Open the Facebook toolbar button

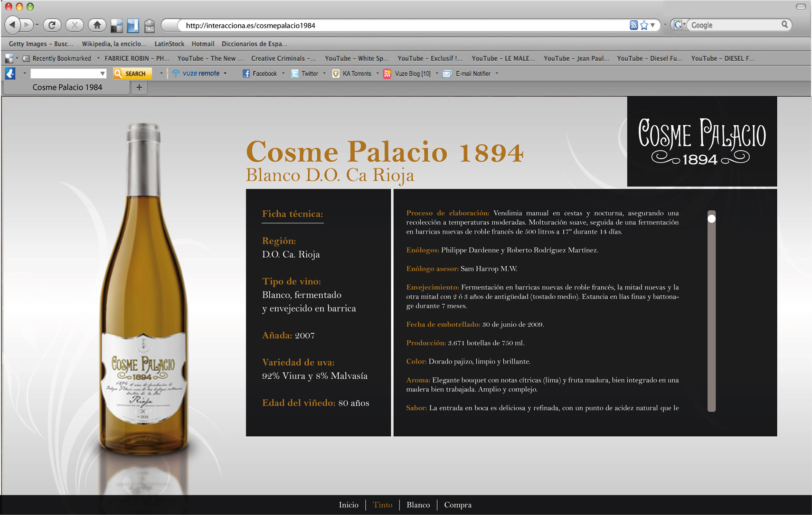pos(260,74)
